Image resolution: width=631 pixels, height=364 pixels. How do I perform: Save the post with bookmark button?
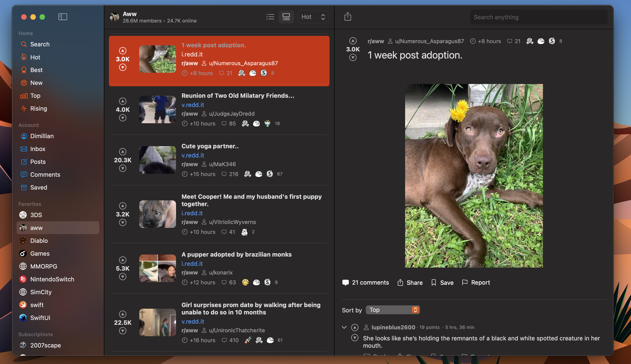pos(442,283)
